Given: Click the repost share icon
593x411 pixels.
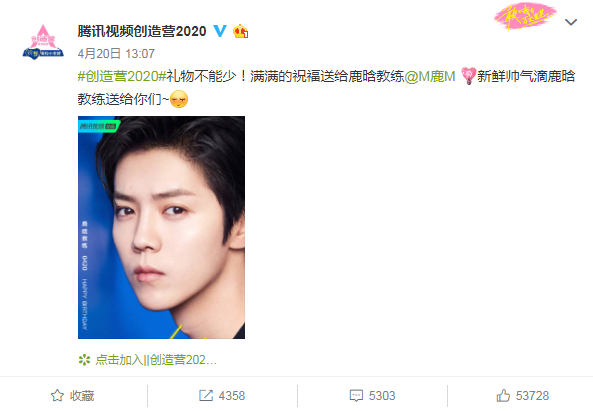Looking at the screenshot, I should (206, 395).
